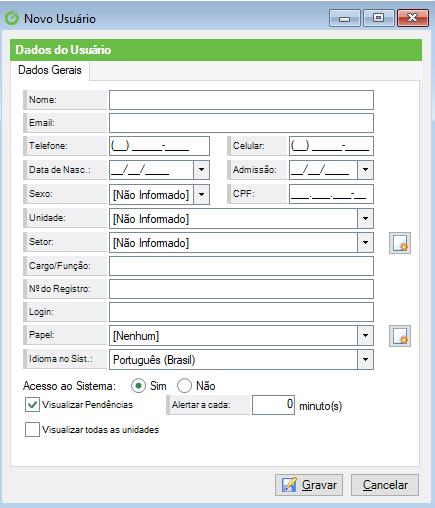The width and height of the screenshot is (435, 508).
Task: Select the Sim radio for Acesso ao Sistema
Action: [138, 386]
